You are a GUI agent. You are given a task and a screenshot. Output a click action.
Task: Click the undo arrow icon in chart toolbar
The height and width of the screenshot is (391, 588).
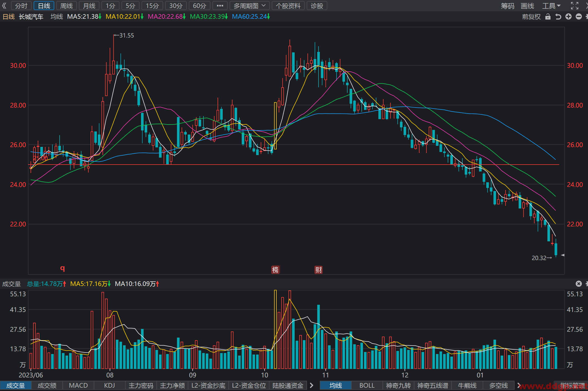tap(558, 17)
